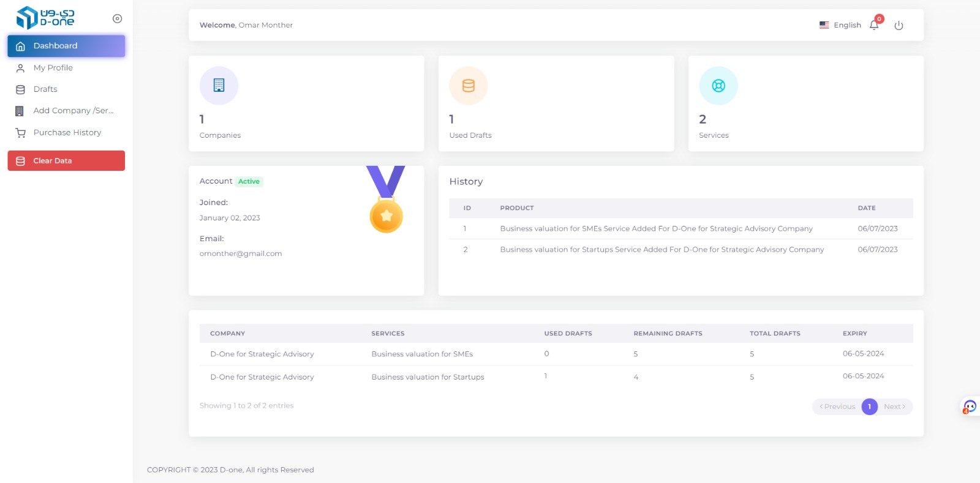Screen dimensions: 980x483
Task: Click the Next pagination button
Action: (x=894, y=406)
